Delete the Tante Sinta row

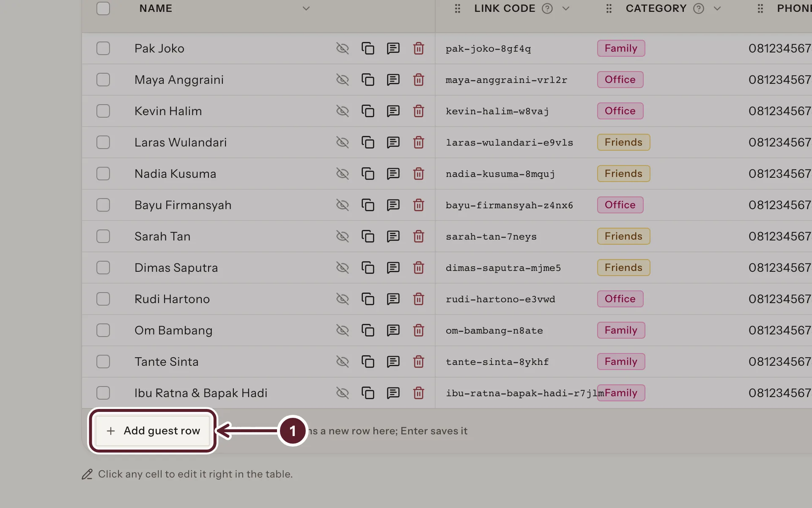point(418,362)
